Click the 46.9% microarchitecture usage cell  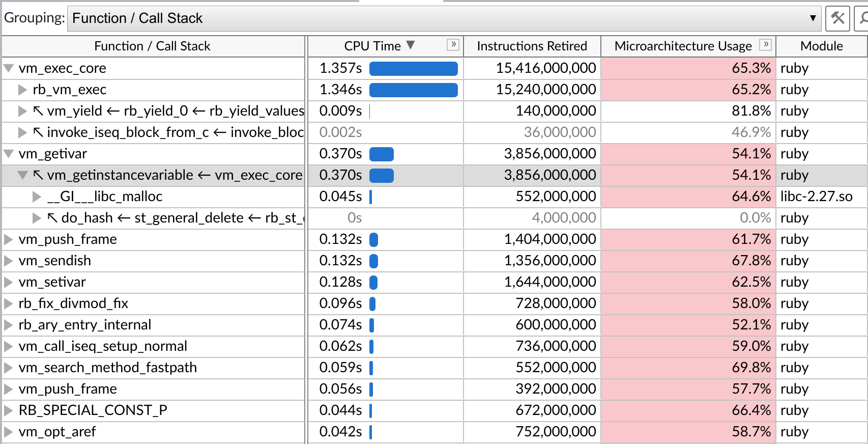[688, 132]
